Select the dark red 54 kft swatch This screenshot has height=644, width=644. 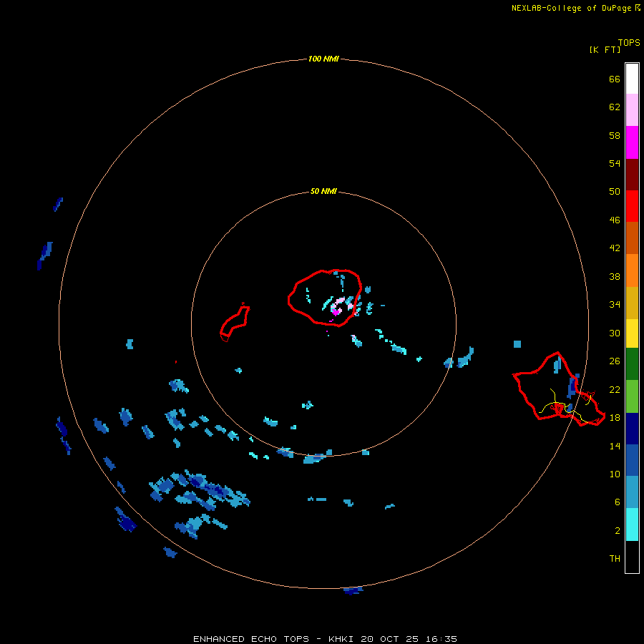(x=632, y=175)
